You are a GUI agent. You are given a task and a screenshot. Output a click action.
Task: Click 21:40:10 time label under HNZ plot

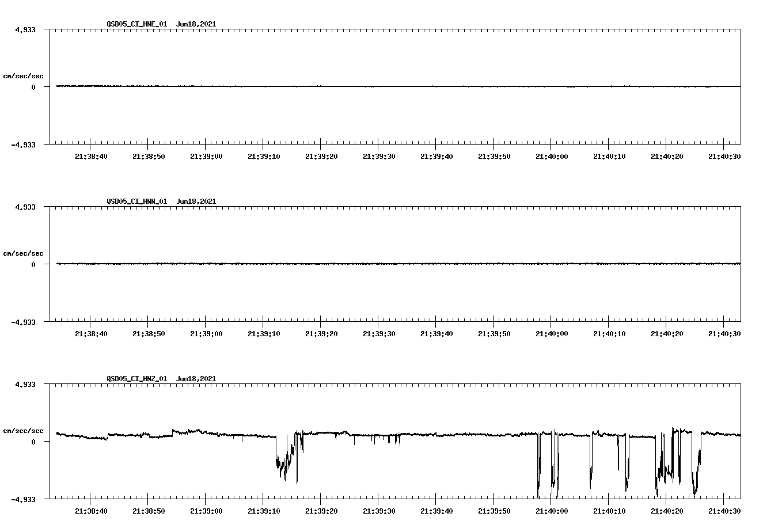coord(609,511)
